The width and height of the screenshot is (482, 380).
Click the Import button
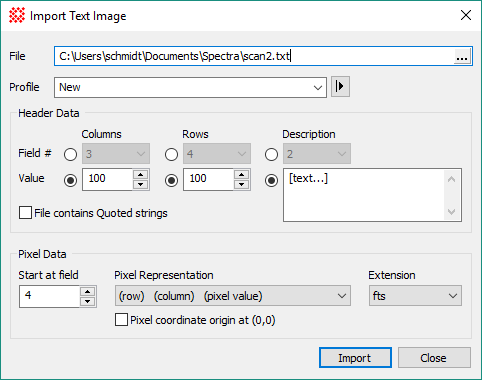tap(355, 358)
